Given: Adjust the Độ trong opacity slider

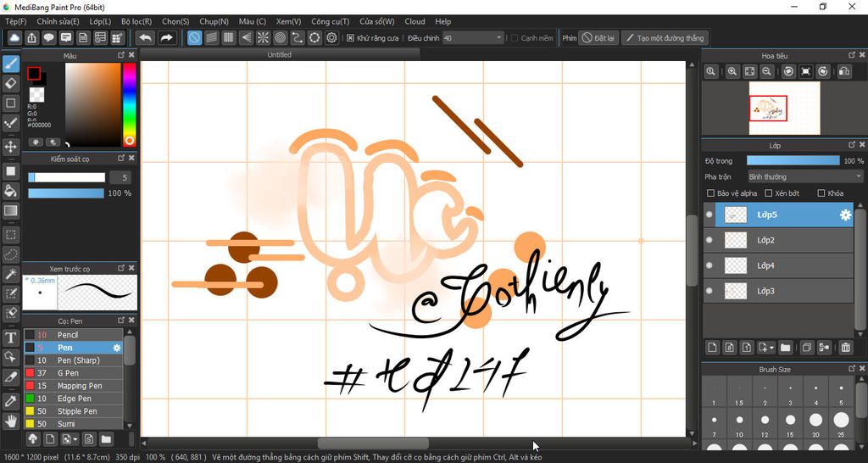Looking at the screenshot, I should coord(793,160).
